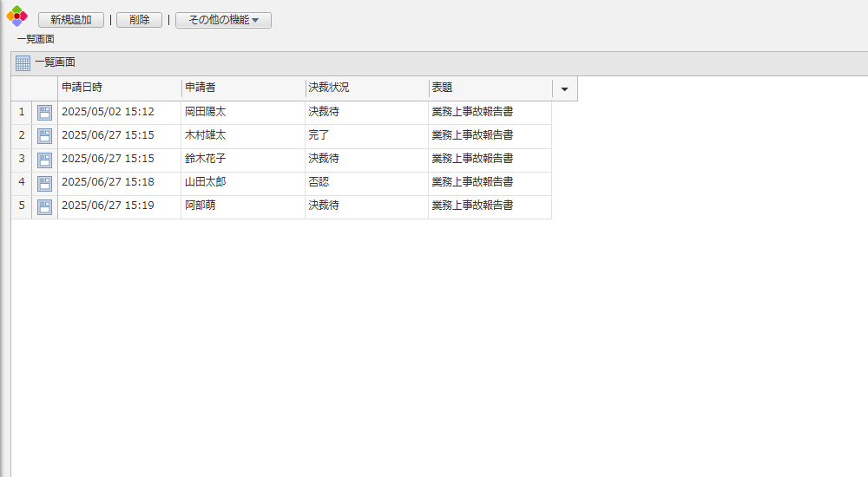
Task: Open record icon for 鈴木花子 row
Action: [x=44, y=160]
